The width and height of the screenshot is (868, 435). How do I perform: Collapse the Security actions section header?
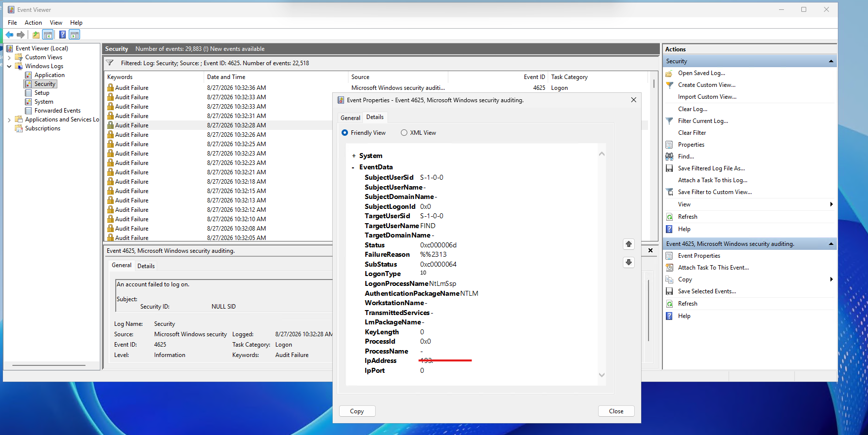831,61
